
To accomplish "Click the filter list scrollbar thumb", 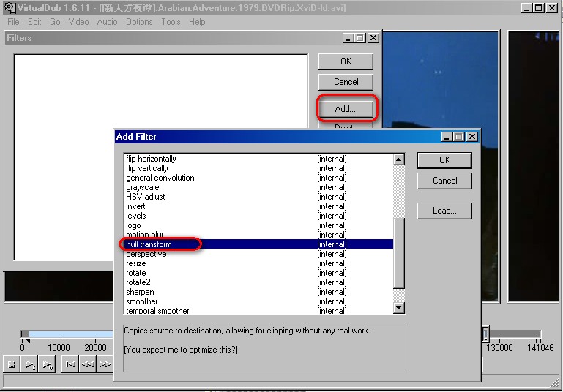I will pos(399,253).
